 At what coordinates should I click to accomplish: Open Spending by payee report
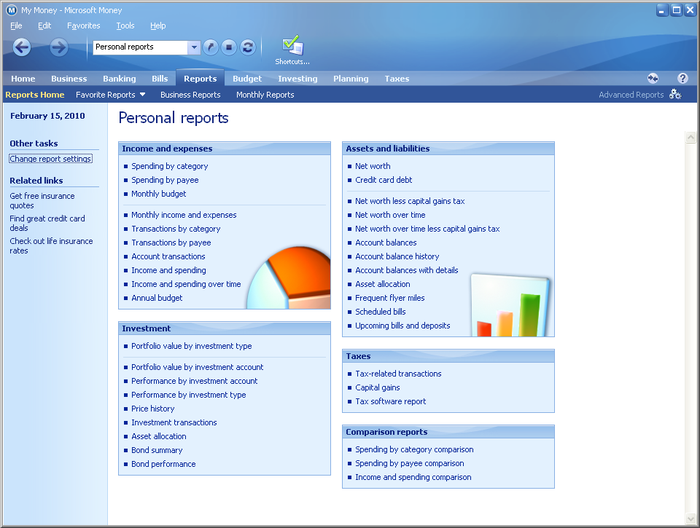[165, 180]
